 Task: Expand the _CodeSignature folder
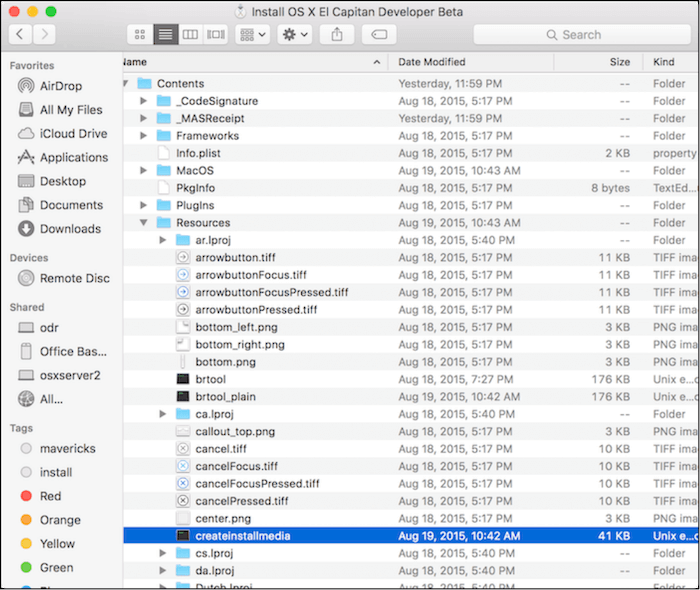coord(144,101)
